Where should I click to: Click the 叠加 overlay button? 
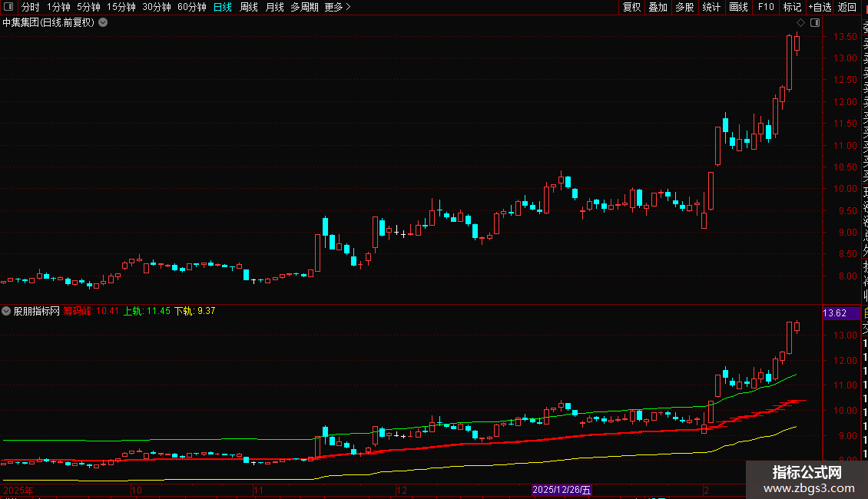[x=658, y=7]
